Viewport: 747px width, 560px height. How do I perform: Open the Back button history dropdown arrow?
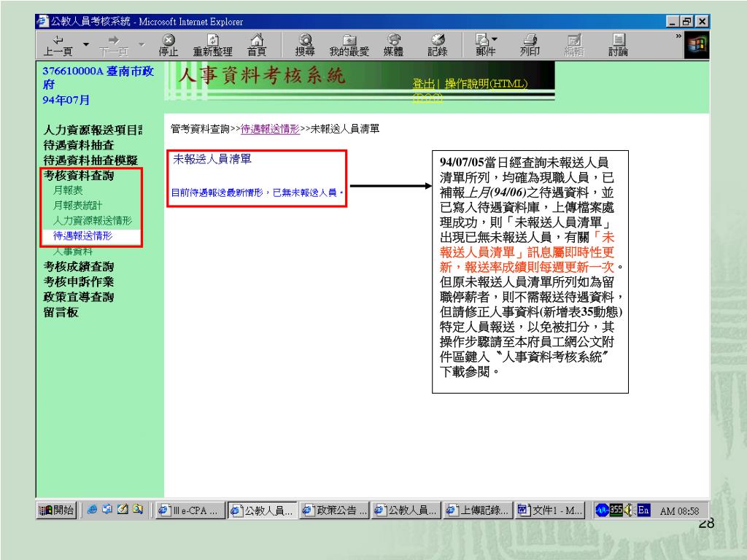click(x=86, y=44)
